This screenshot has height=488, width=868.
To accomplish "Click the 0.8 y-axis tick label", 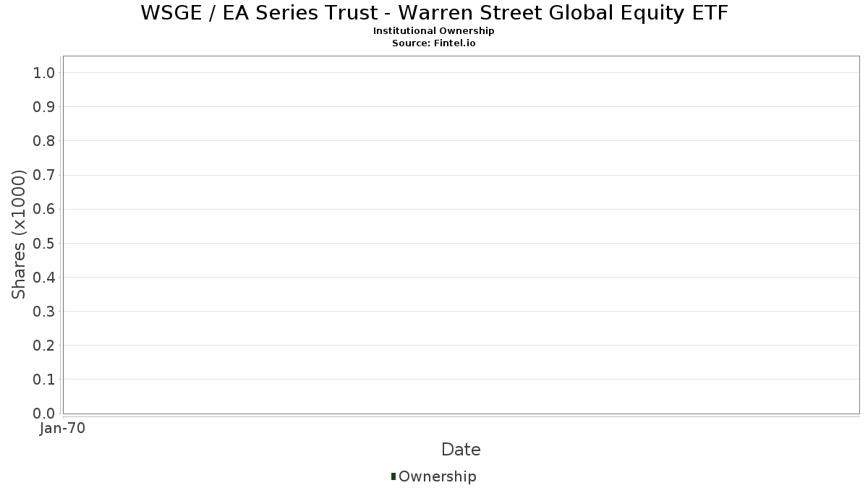I will pos(44,141).
